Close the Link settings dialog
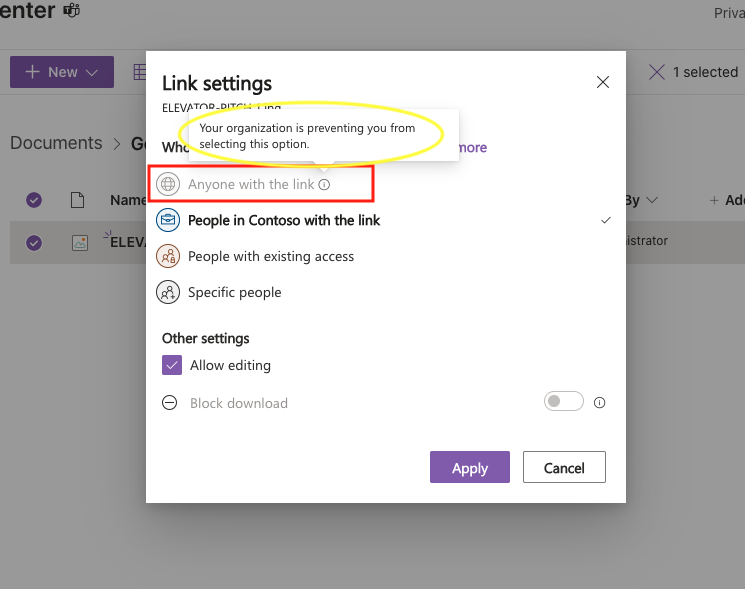745x589 pixels. (x=603, y=83)
